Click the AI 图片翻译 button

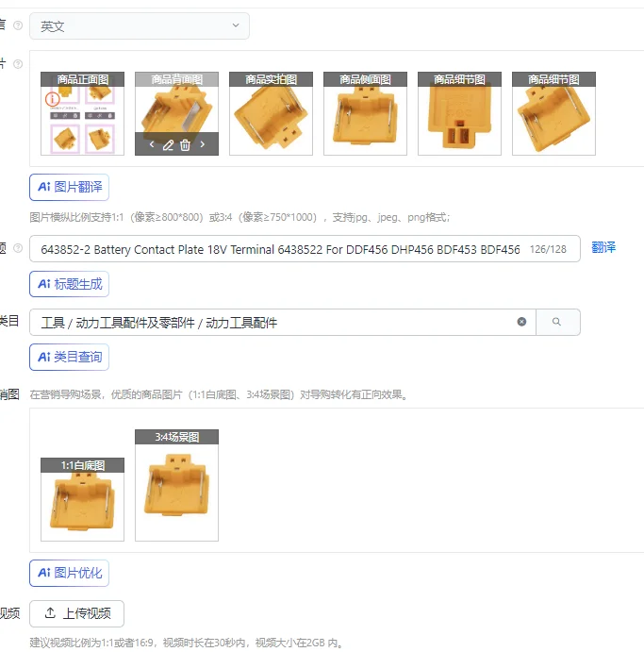click(70, 187)
